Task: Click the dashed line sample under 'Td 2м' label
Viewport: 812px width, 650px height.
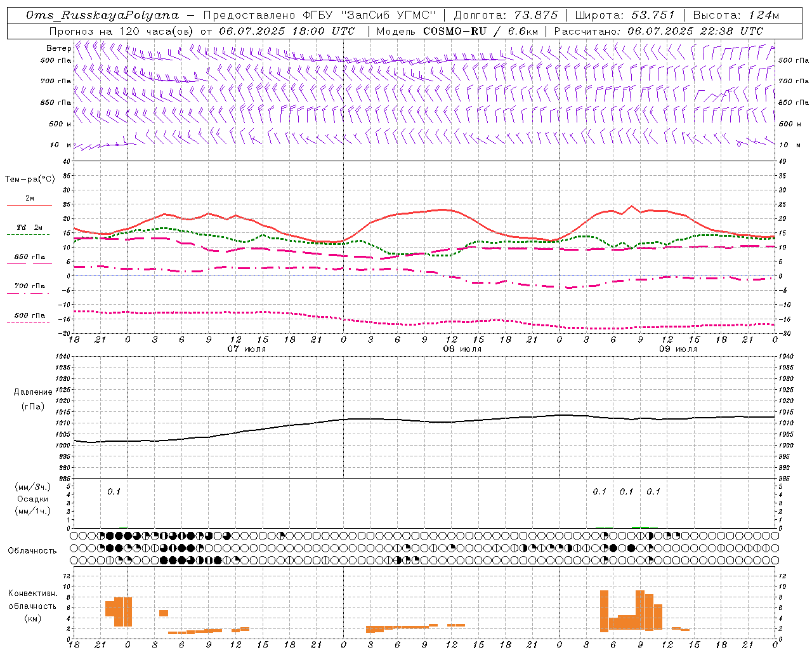Action: point(29,235)
